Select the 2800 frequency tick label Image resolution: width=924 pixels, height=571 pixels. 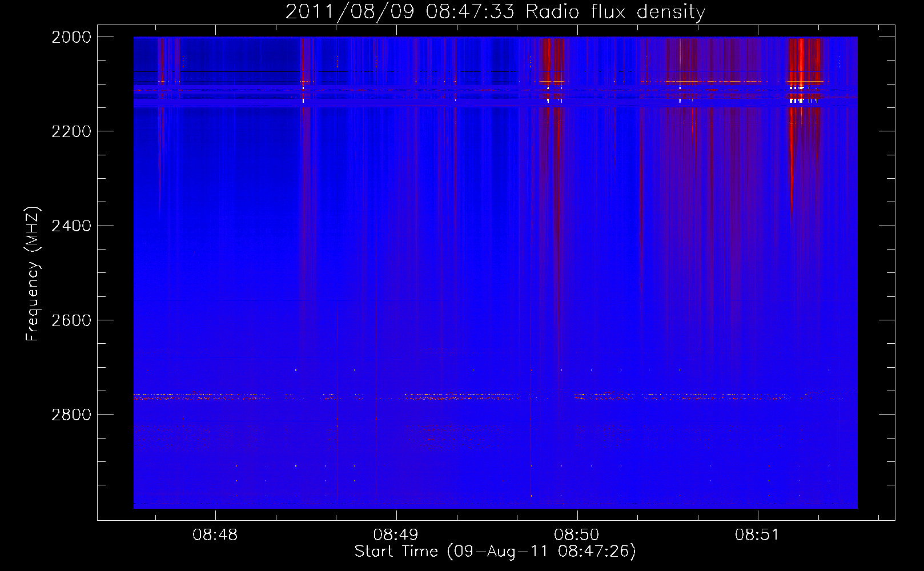[x=71, y=415]
